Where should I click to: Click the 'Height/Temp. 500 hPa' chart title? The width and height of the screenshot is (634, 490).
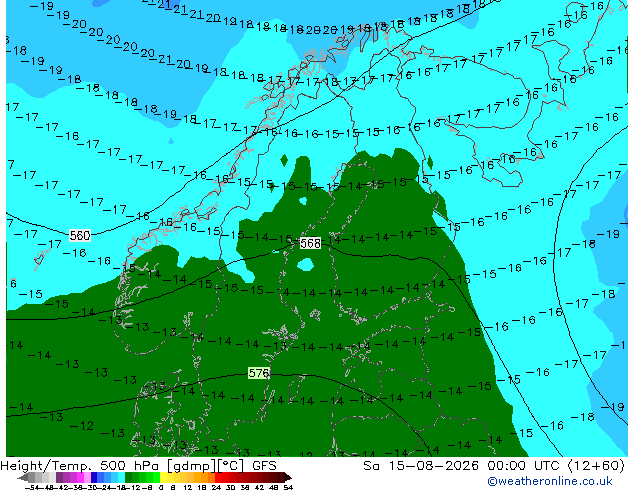[x=81, y=466]
